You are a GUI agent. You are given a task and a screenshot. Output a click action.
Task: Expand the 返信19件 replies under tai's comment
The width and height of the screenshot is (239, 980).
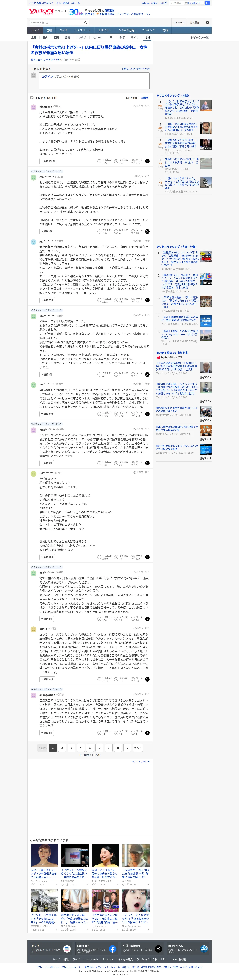[x=47, y=557]
